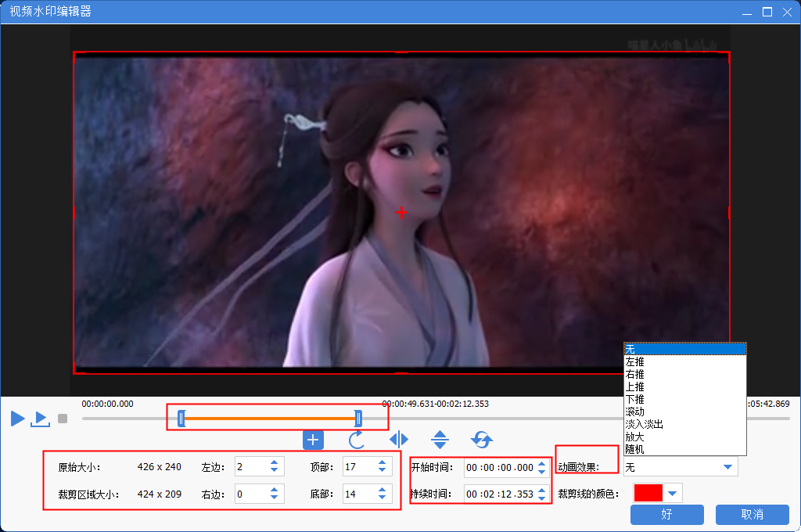The image size is (801, 532).
Task: Flip the video vertically
Action: tap(440, 440)
